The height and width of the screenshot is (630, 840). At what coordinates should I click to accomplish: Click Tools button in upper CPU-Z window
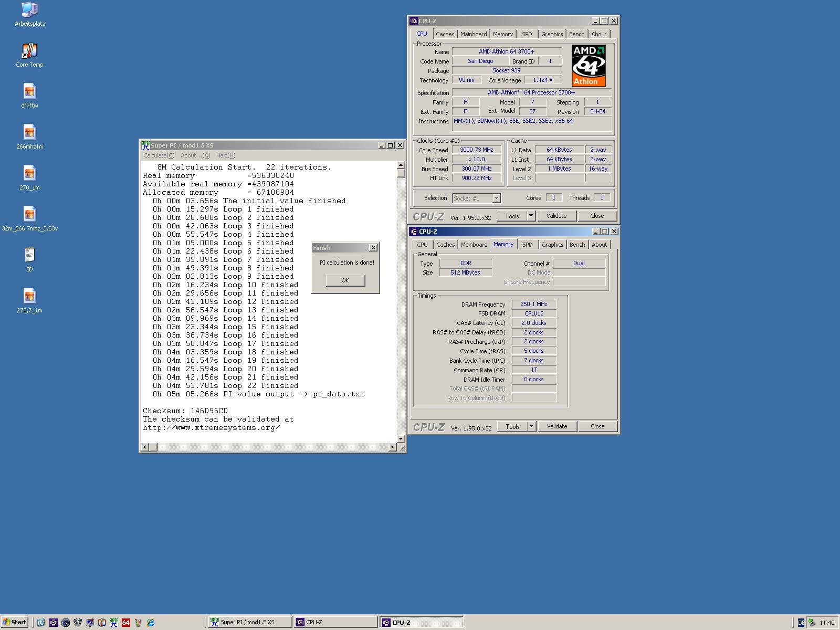coord(512,216)
